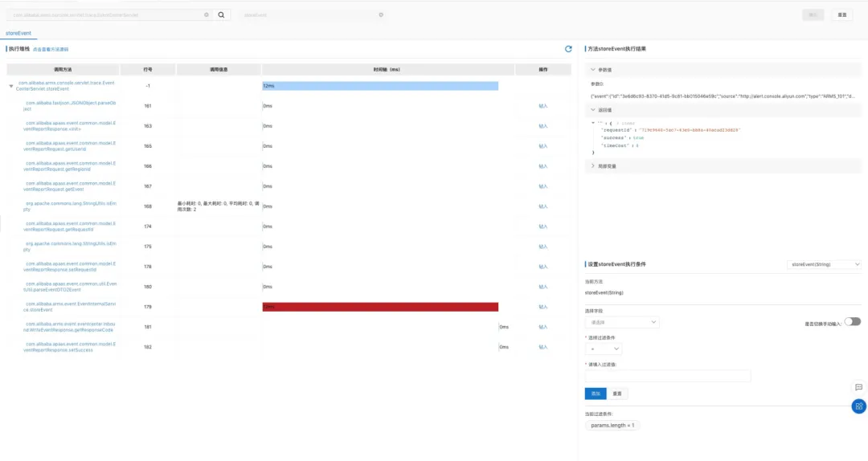868x461 pixels.
Task: Switch to the storeEvent tab
Action: point(18,33)
